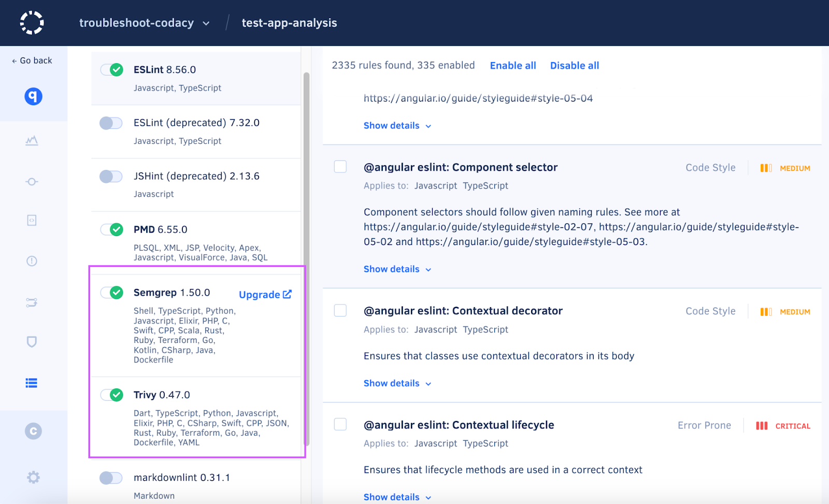Screen dimensions: 829x504
Task: Click medium severity bars for Contextual decorator
Action: coord(766,312)
